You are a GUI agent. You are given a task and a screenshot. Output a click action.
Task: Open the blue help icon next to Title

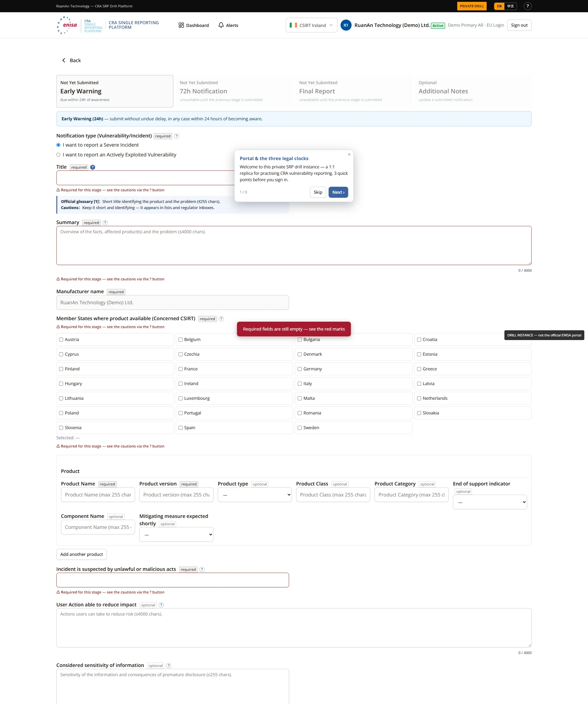click(x=92, y=167)
